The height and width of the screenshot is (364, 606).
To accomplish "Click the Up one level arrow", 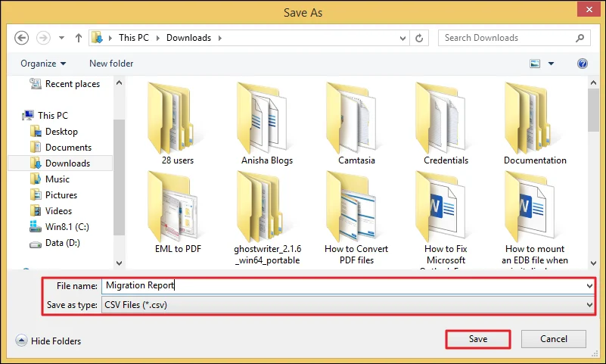I will pos(79,38).
